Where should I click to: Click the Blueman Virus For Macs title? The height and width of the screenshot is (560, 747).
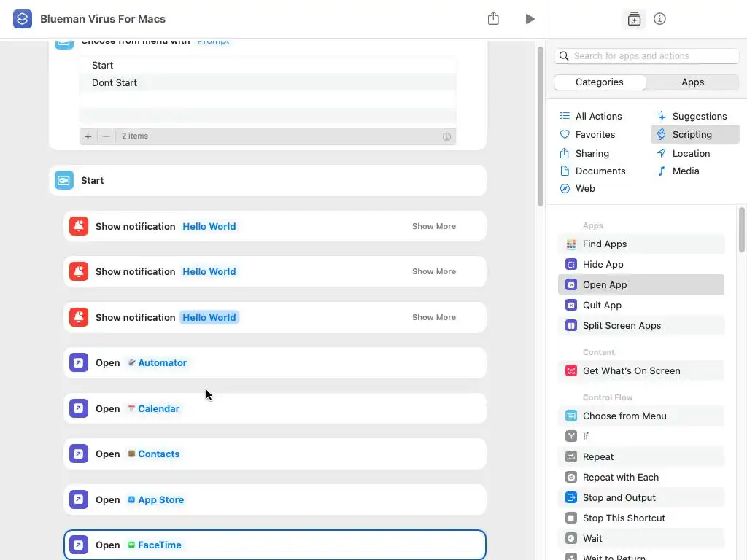point(103,19)
